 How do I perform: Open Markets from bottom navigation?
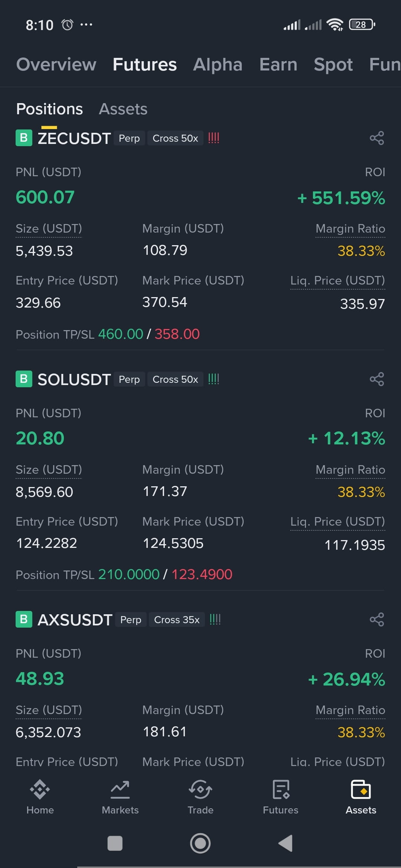pyautogui.click(x=120, y=797)
